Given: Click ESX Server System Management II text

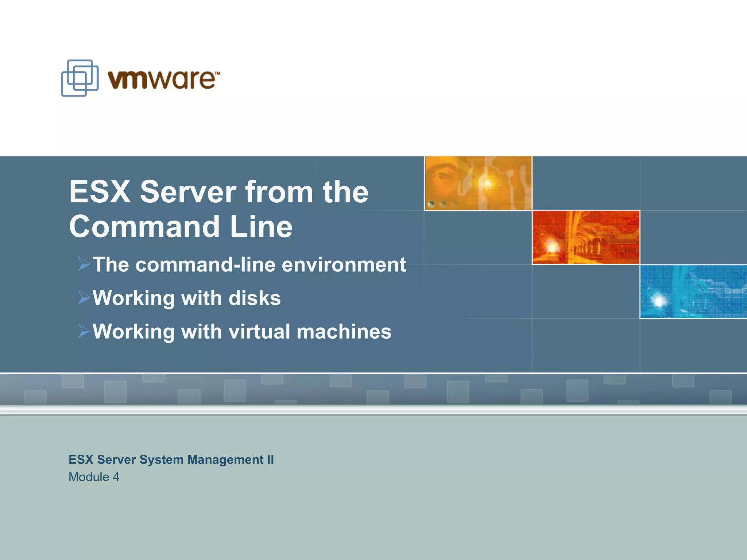Looking at the screenshot, I should coord(171,460).
